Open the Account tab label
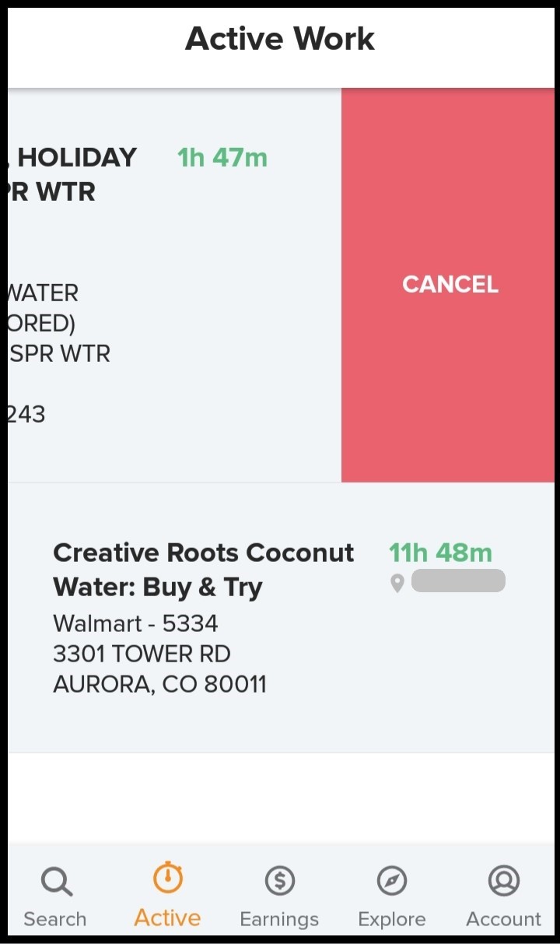The height and width of the screenshot is (944, 560). [x=503, y=919]
